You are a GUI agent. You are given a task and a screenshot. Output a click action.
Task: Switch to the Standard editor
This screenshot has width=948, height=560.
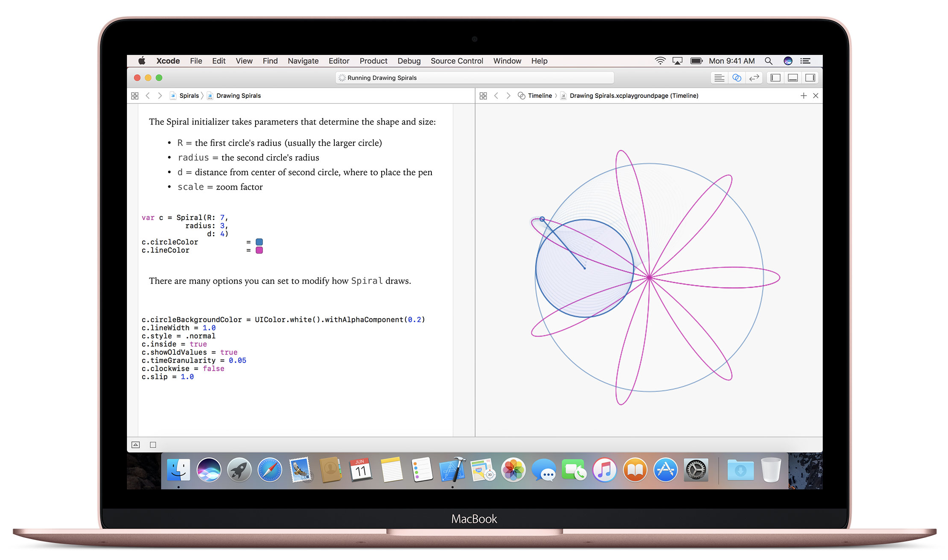719,78
